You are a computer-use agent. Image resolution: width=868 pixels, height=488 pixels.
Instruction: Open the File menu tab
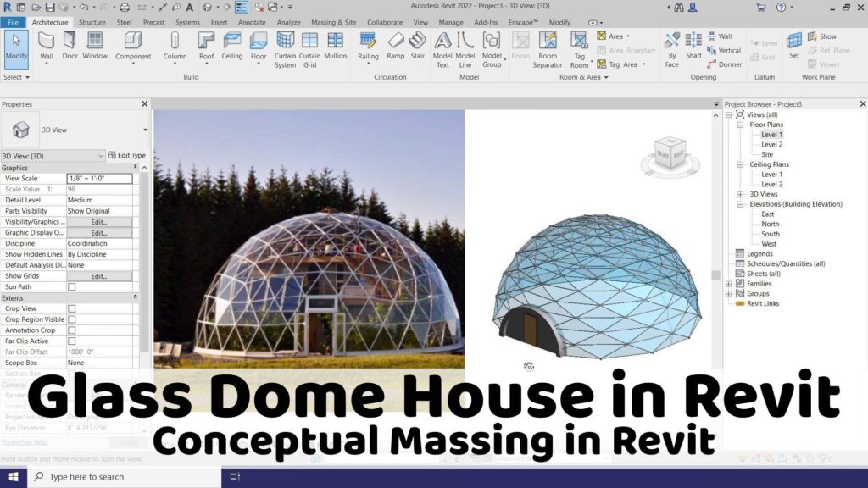[x=13, y=22]
